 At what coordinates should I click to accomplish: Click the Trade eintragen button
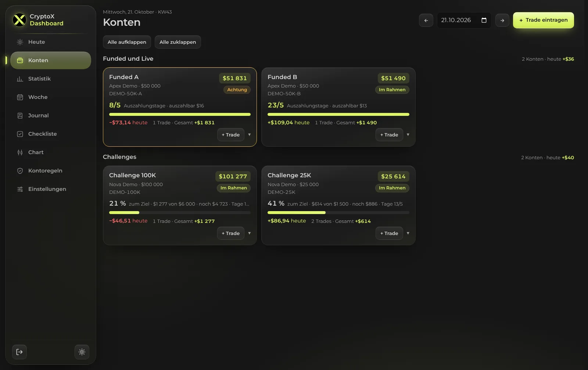click(x=544, y=20)
